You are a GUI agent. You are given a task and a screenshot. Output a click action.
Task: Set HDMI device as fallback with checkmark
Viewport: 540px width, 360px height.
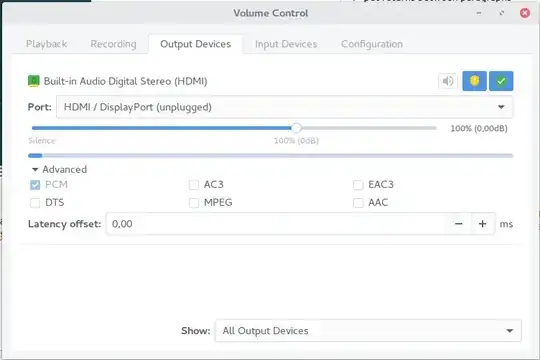point(501,81)
